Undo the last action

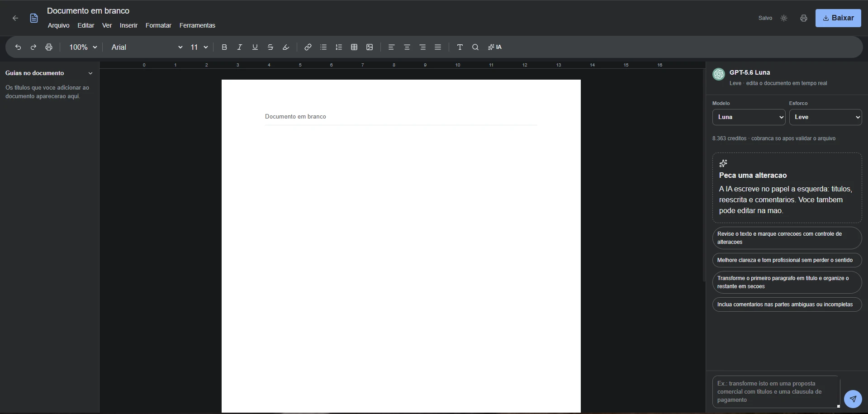click(x=18, y=47)
